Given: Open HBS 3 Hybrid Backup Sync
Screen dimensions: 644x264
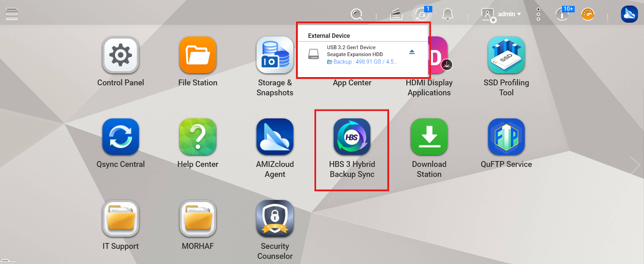Looking at the screenshot, I should point(352,137).
